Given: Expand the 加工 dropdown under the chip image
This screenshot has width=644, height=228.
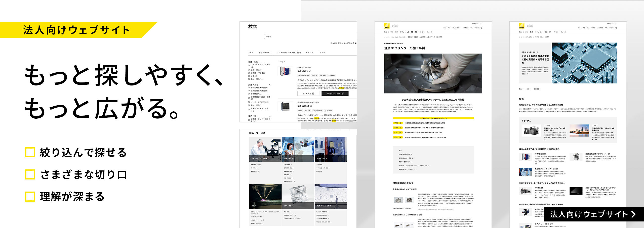Looking at the screenshot, I should coord(529,89).
